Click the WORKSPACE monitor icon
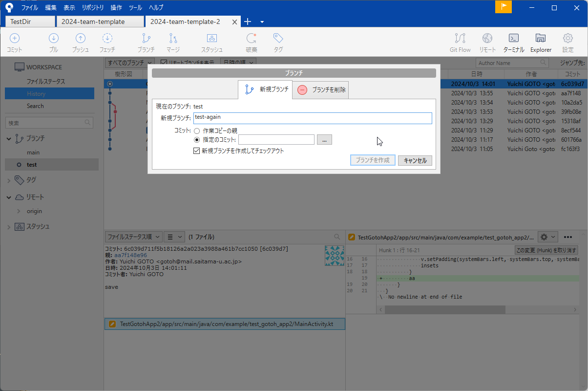Screen dimensions: 588x391 pos(19,67)
